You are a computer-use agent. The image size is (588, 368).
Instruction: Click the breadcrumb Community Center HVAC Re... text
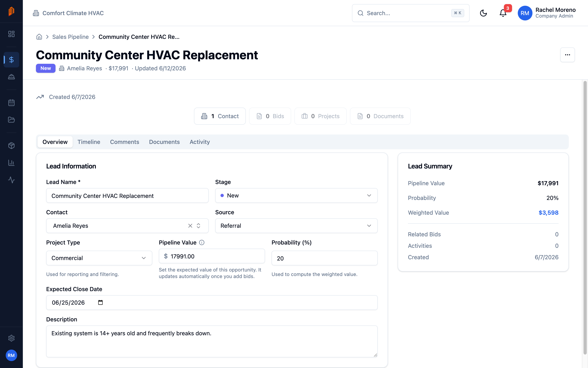point(139,37)
